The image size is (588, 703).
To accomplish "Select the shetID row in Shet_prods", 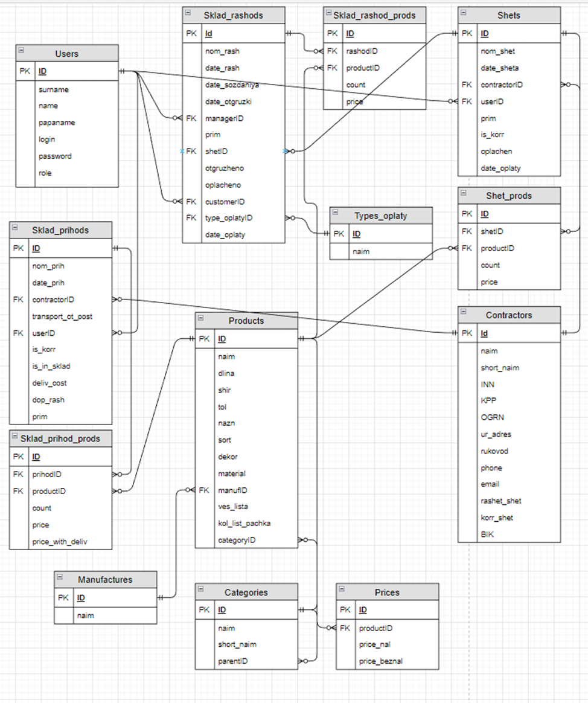I will [509, 231].
